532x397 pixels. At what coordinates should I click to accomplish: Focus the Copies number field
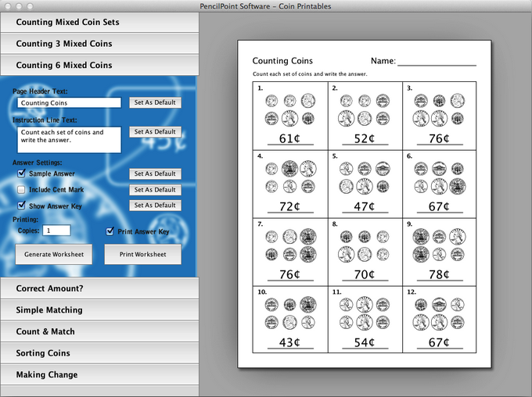pos(56,231)
